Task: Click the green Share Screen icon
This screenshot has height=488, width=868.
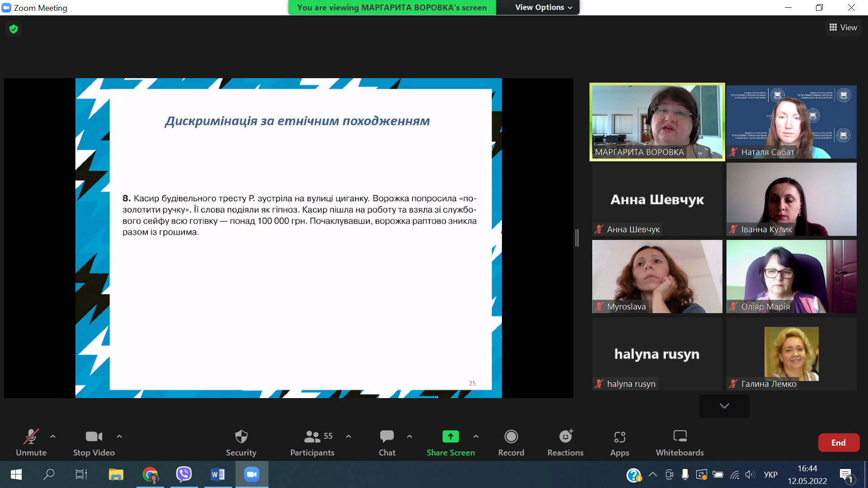Action: coord(450,436)
